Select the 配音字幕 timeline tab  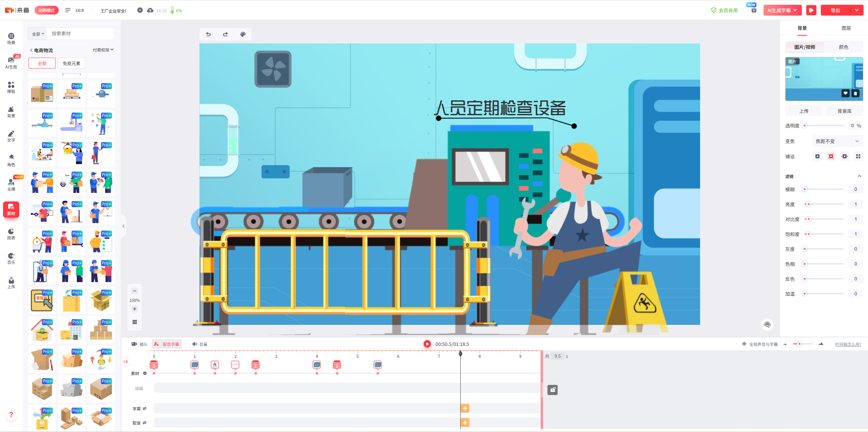tap(167, 344)
